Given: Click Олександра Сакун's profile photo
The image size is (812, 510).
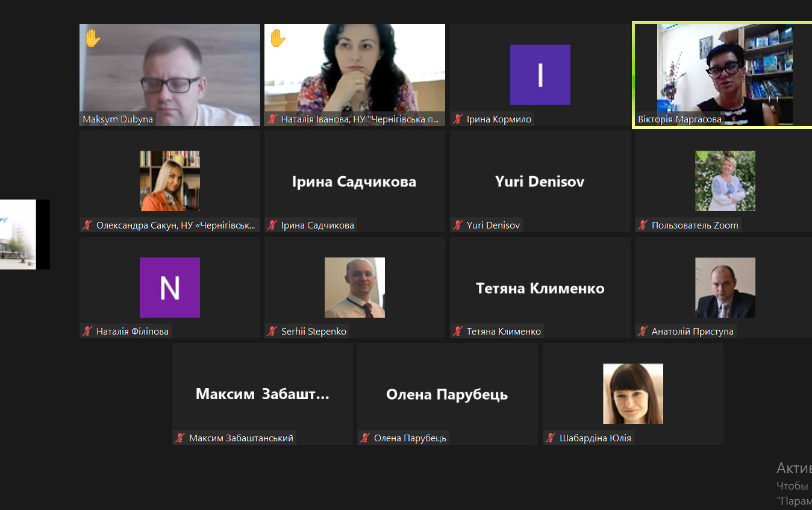Looking at the screenshot, I should pos(170,181).
